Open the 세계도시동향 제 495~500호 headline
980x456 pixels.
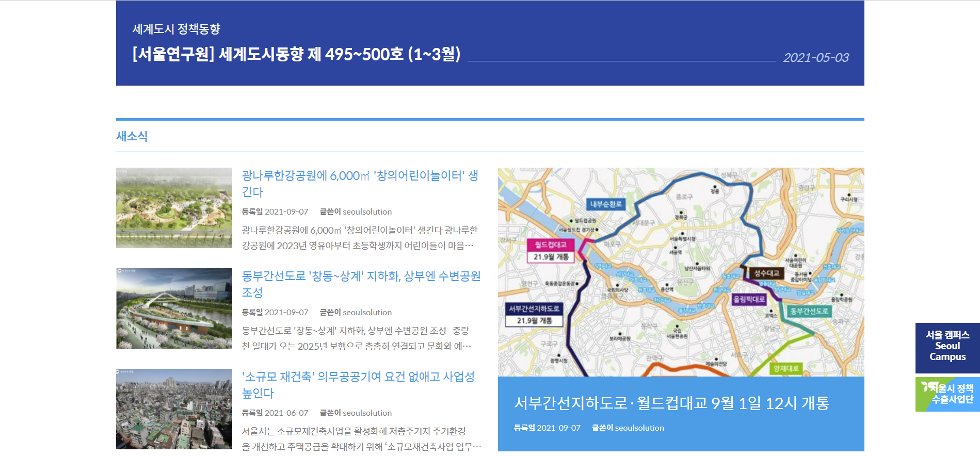[x=296, y=54]
